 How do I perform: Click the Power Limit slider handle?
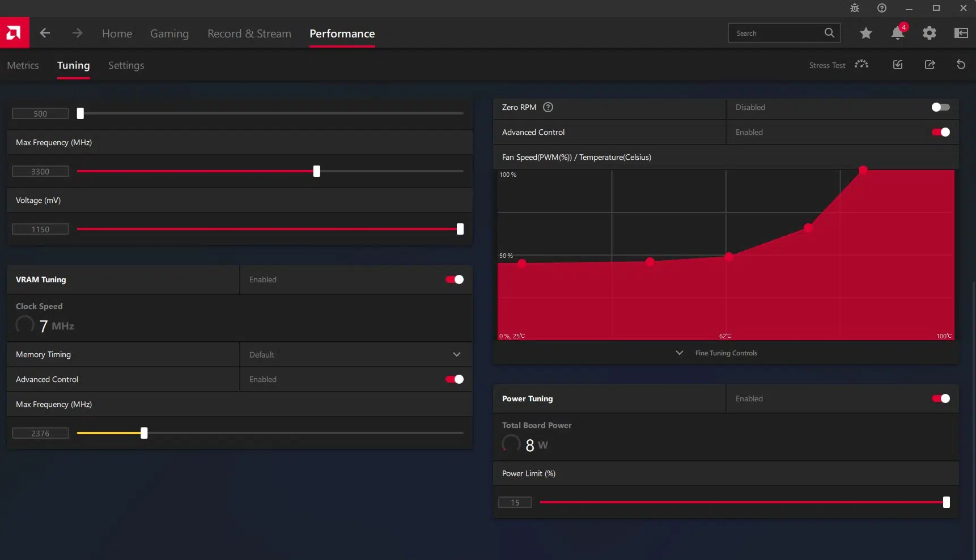(x=946, y=502)
